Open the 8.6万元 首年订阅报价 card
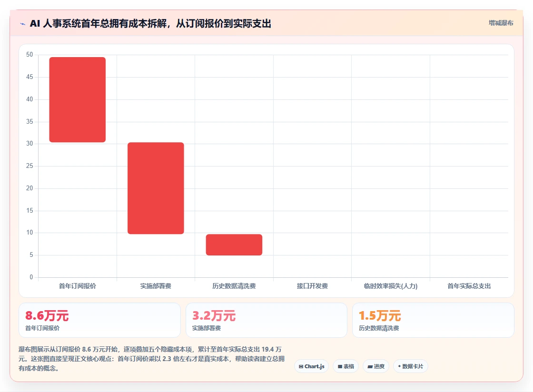533x392 pixels. click(x=99, y=320)
